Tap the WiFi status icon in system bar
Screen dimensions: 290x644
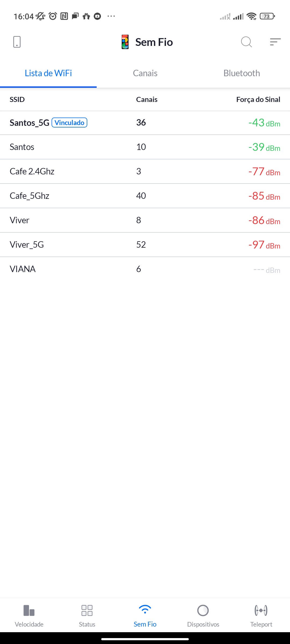tap(251, 16)
